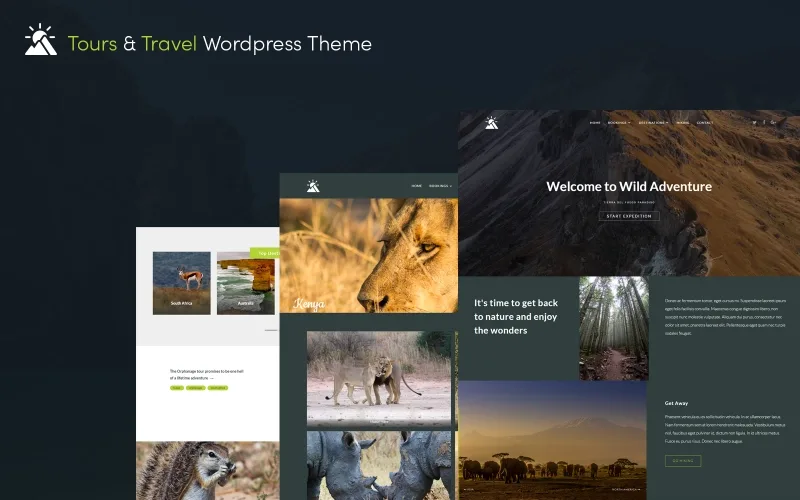The image size is (800, 500).
Task: Click the first green tag pill under the tour text
Action: pos(176,388)
